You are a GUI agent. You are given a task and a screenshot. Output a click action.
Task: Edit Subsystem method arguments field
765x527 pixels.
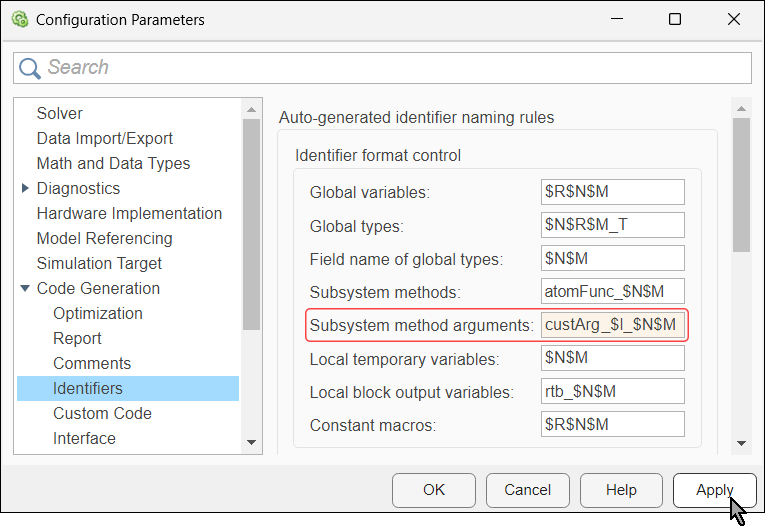pos(612,325)
